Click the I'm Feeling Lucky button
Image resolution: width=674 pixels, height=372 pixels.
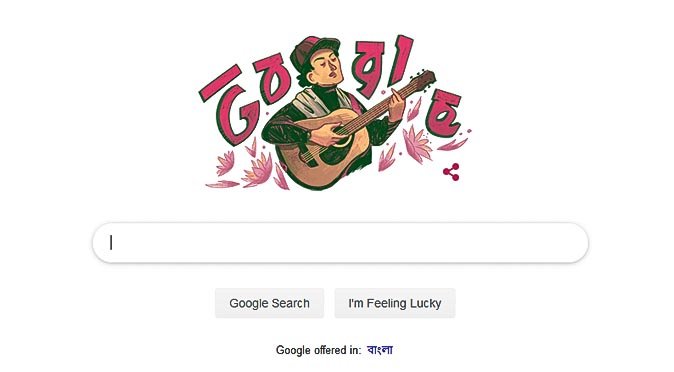tap(395, 303)
